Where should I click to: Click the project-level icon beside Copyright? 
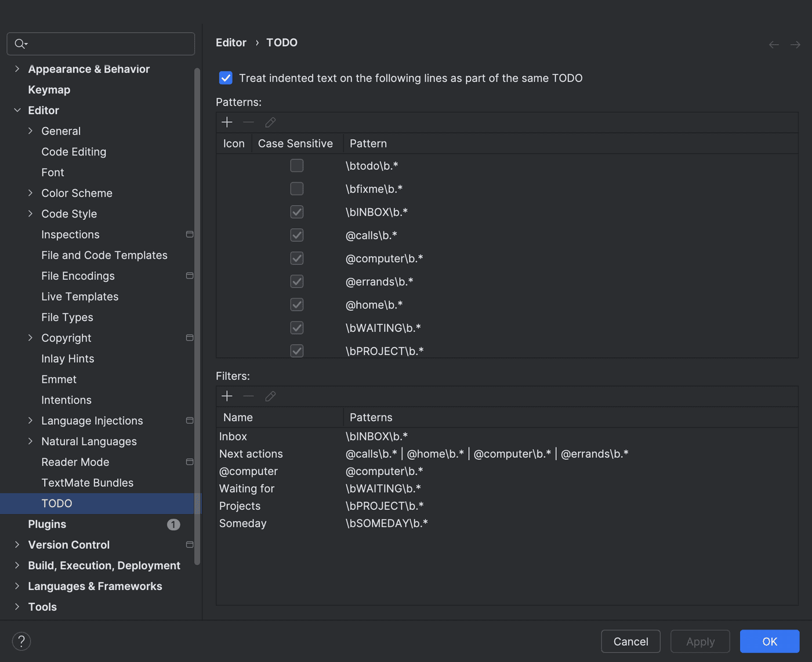tap(190, 338)
